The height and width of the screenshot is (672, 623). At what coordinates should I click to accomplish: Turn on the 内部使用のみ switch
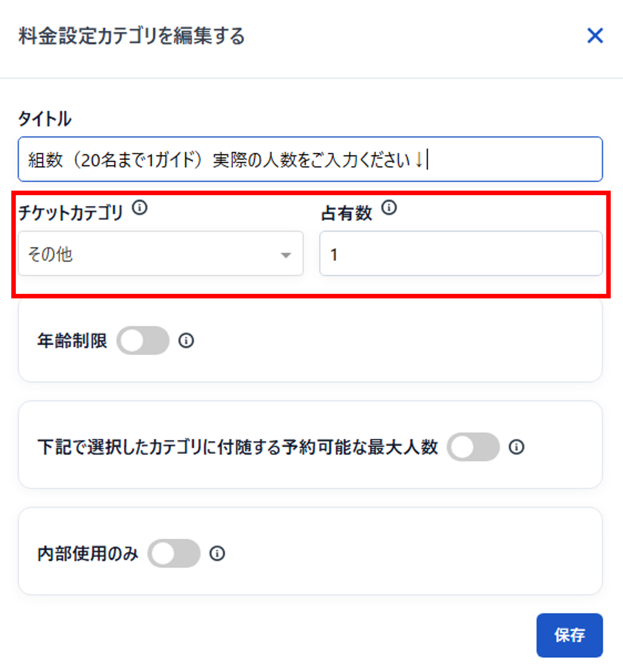(x=174, y=554)
